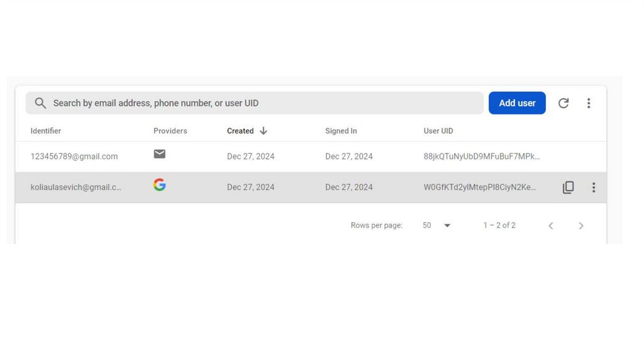
Task: Open the table overflow menu
Action: click(589, 103)
